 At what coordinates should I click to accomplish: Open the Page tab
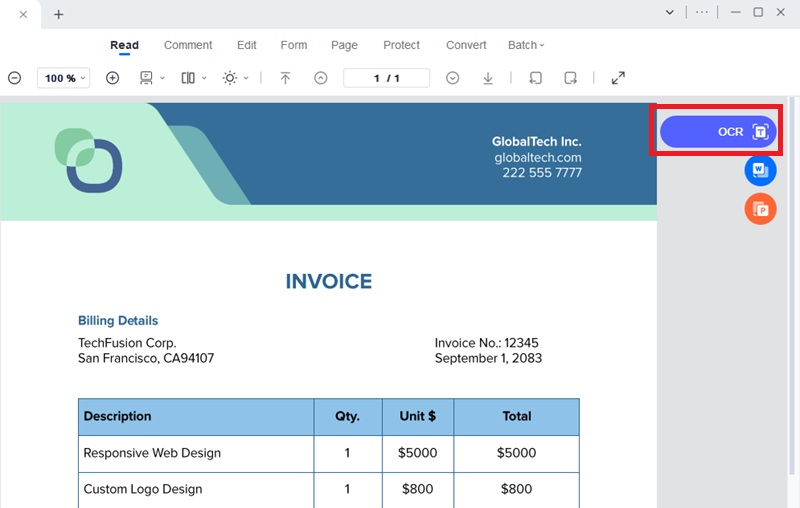(x=344, y=45)
